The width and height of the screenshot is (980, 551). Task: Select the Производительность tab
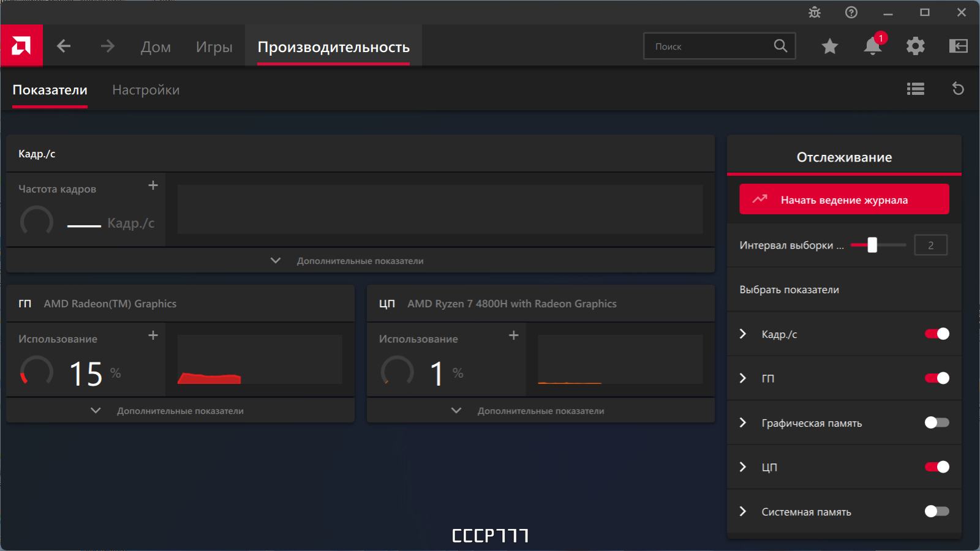[334, 47]
